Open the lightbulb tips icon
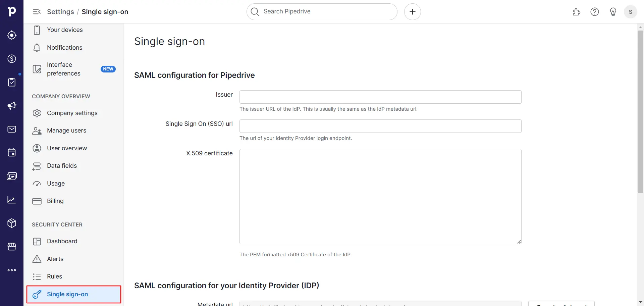Screen dimensions: 644x306 (x=613, y=12)
